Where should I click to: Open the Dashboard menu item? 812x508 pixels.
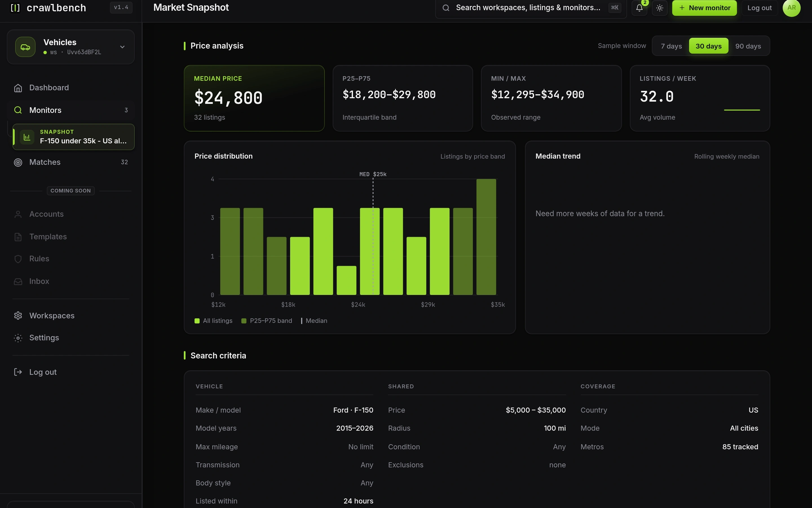(x=71, y=88)
